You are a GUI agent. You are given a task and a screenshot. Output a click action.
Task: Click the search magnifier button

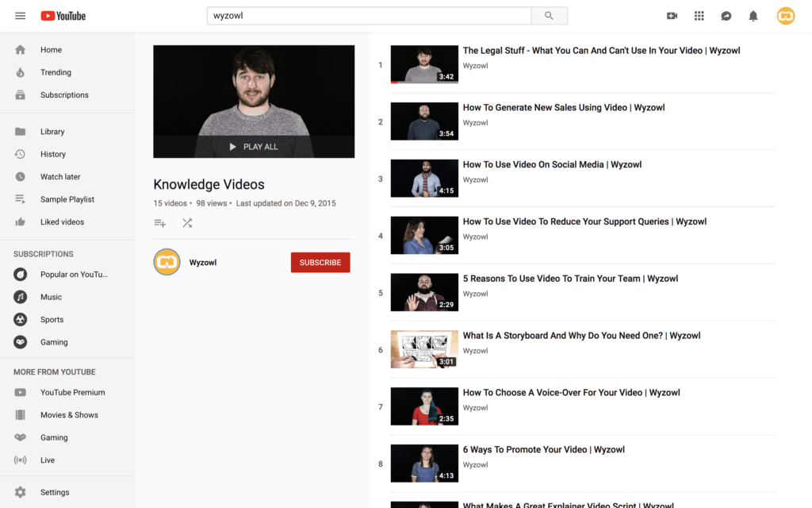coord(549,16)
